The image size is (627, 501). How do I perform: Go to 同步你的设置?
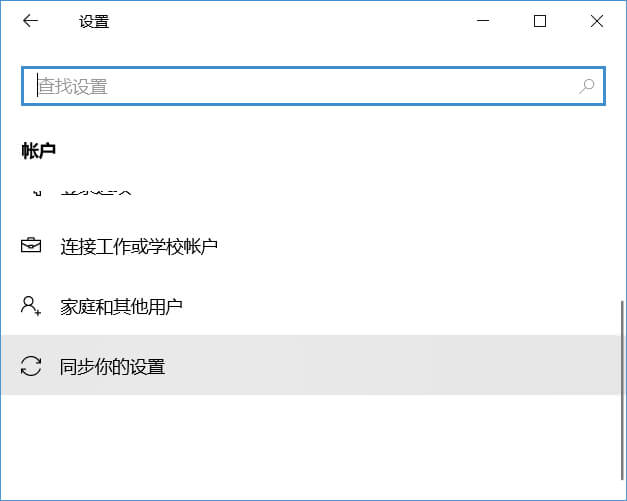[x=112, y=366]
